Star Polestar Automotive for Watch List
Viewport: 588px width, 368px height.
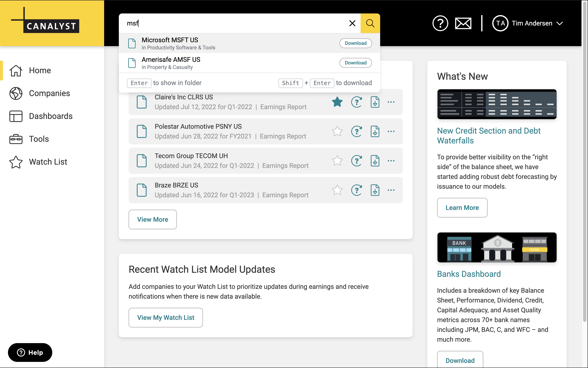pyautogui.click(x=337, y=131)
